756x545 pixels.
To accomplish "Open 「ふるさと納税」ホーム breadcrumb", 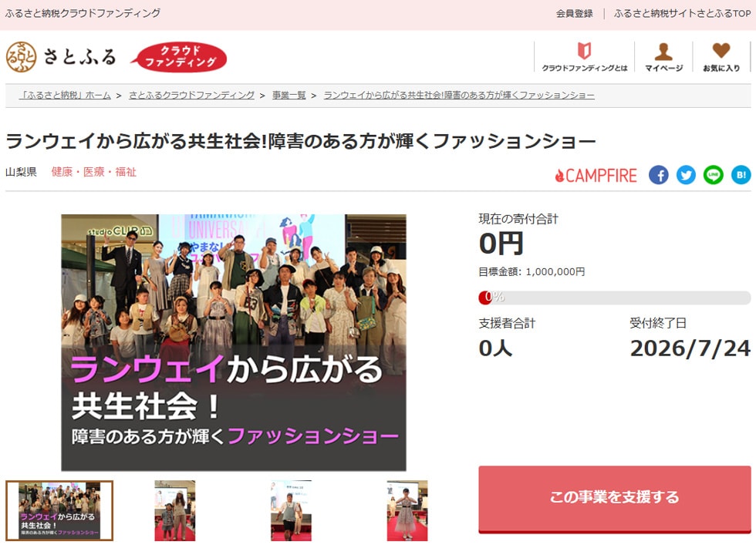I will click(x=65, y=95).
